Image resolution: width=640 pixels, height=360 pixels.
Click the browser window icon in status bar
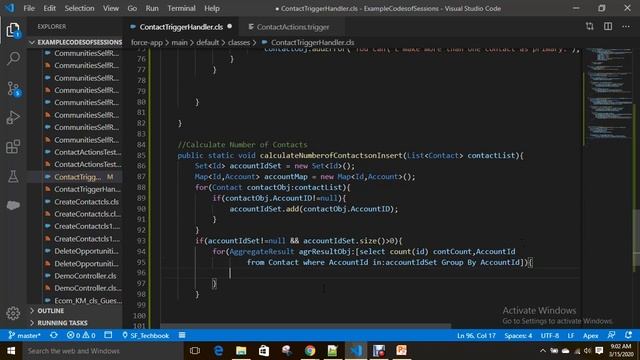[108, 336]
